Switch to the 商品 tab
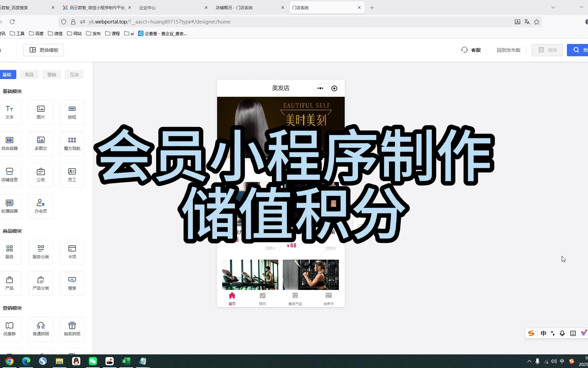The width and height of the screenshot is (588, 368). [29, 75]
